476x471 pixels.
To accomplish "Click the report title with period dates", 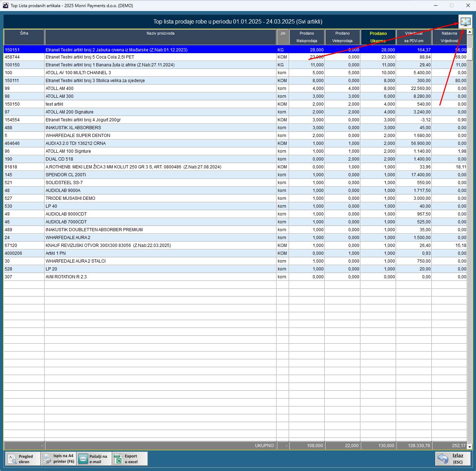I will point(238,21).
